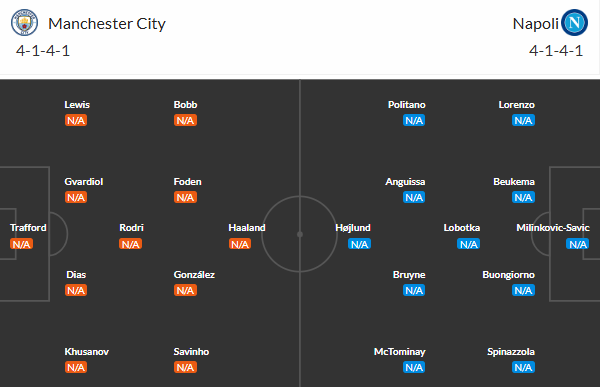The image size is (600, 387).
Task: Click the Napoli club logo
Action: click(574, 23)
